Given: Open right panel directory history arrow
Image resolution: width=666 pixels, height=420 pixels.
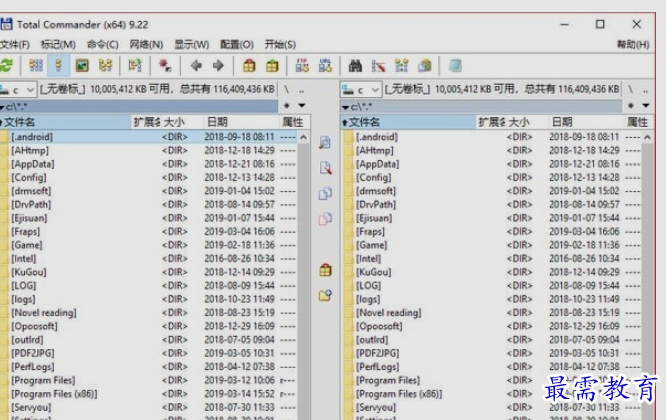Looking at the screenshot, I should (646, 106).
